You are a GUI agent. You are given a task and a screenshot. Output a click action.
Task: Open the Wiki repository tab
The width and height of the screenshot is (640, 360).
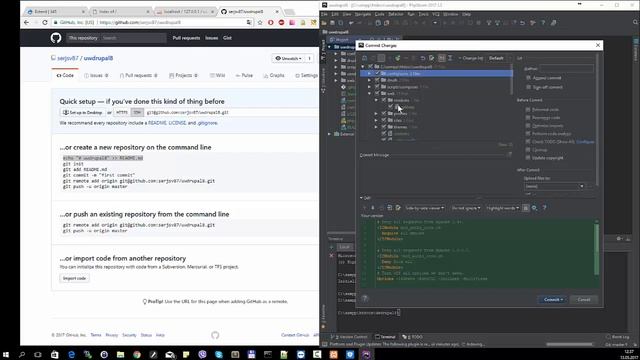[218, 76]
